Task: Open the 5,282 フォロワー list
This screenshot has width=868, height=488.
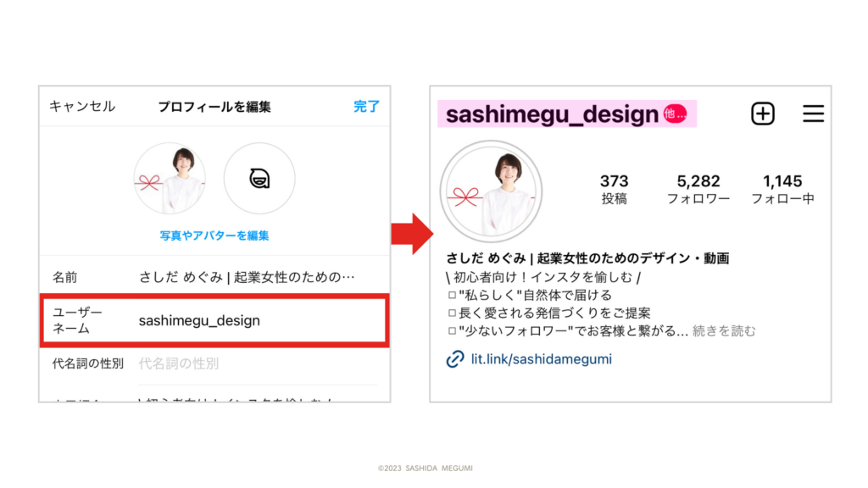Action: 698,189
